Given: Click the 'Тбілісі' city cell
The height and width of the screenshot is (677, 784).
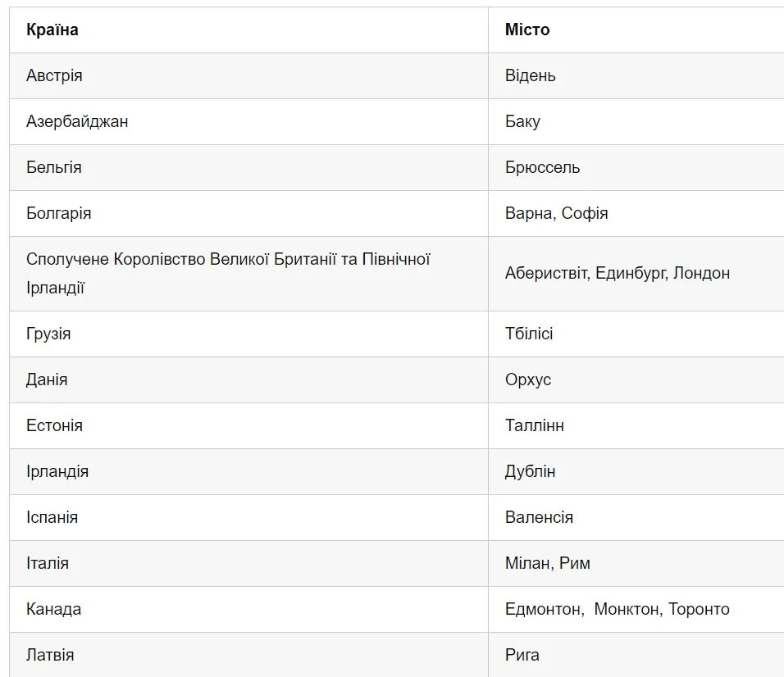Looking at the screenshot, I should click(530, 334).
